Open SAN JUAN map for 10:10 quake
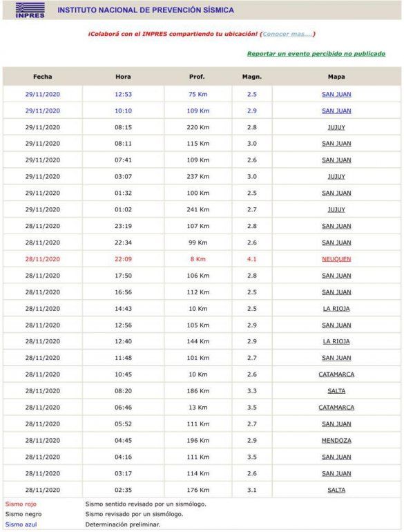Image resolution: width=404 pixels, height=532 pixels. click(336, 111)
